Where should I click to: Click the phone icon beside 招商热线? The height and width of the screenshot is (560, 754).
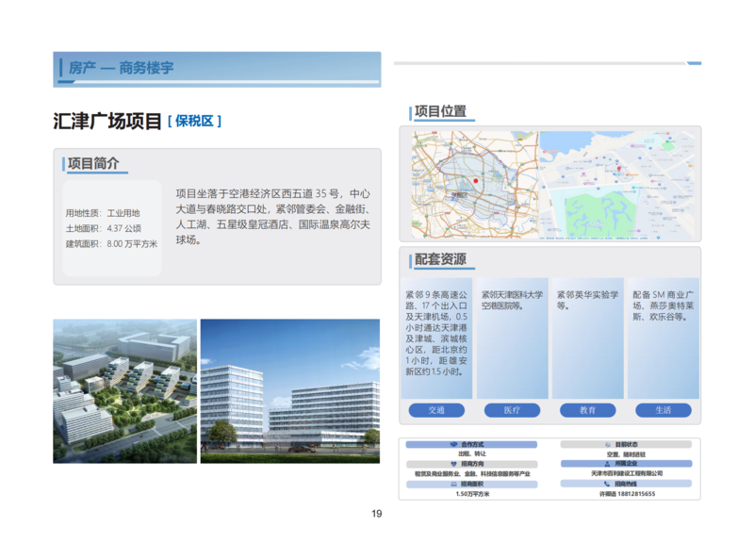607,484
